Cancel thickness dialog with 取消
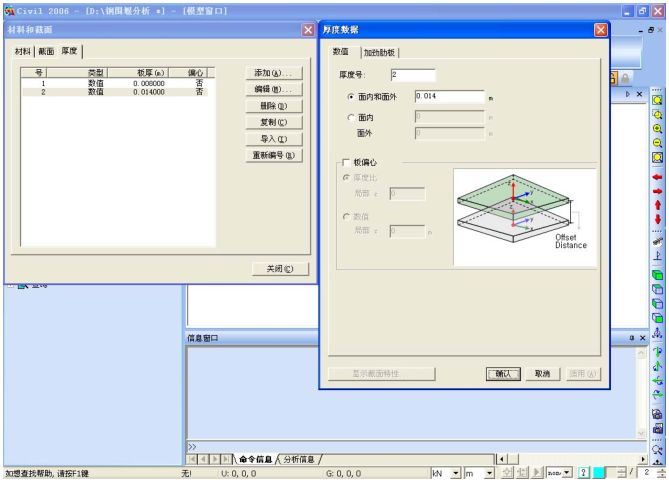Viewport: 669px width, 484px height. [x=542, y=374]
